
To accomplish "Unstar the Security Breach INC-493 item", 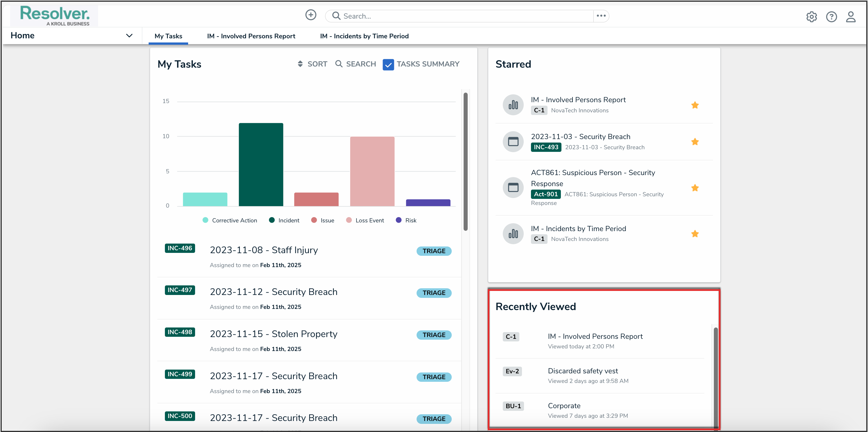I will click(694, 142).
